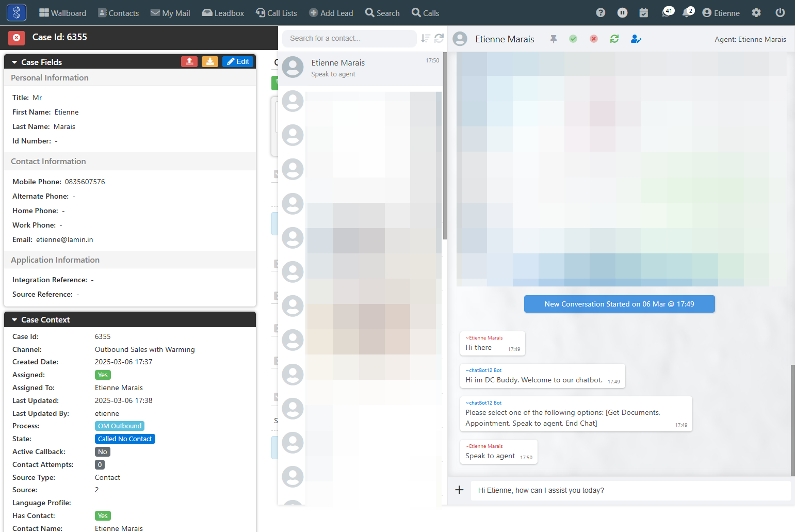
Task: Click the plus attachment button beside message box
Action: (x=459, y=490)
